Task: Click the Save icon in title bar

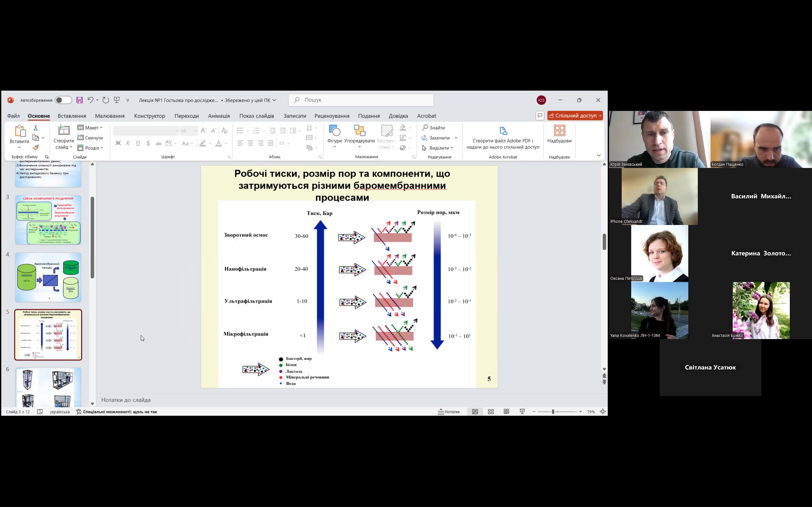Action: pos(80,100)
